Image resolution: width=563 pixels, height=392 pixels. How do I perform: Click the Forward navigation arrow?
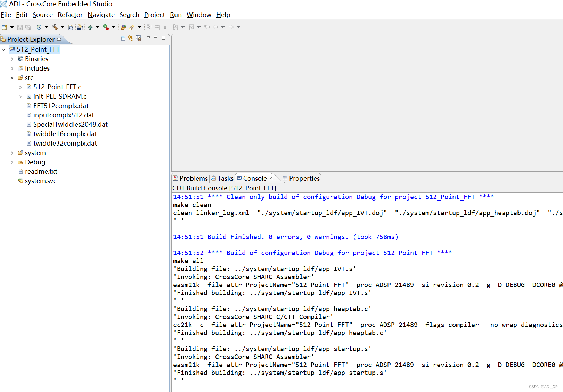pos(231,27)
